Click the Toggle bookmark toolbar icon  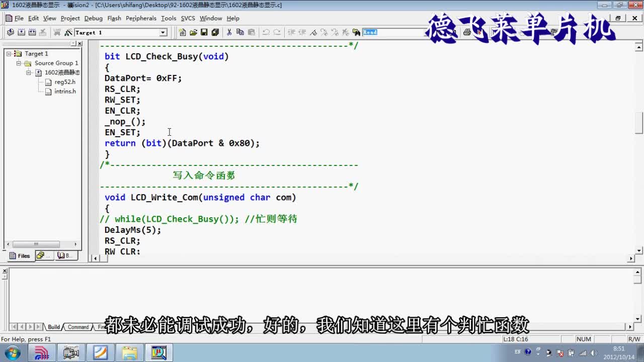[313, 32]
